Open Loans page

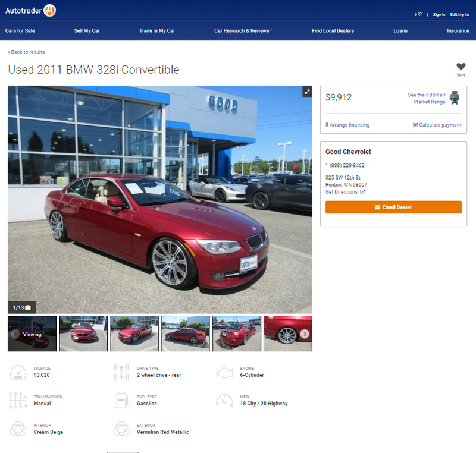(400, 31)
